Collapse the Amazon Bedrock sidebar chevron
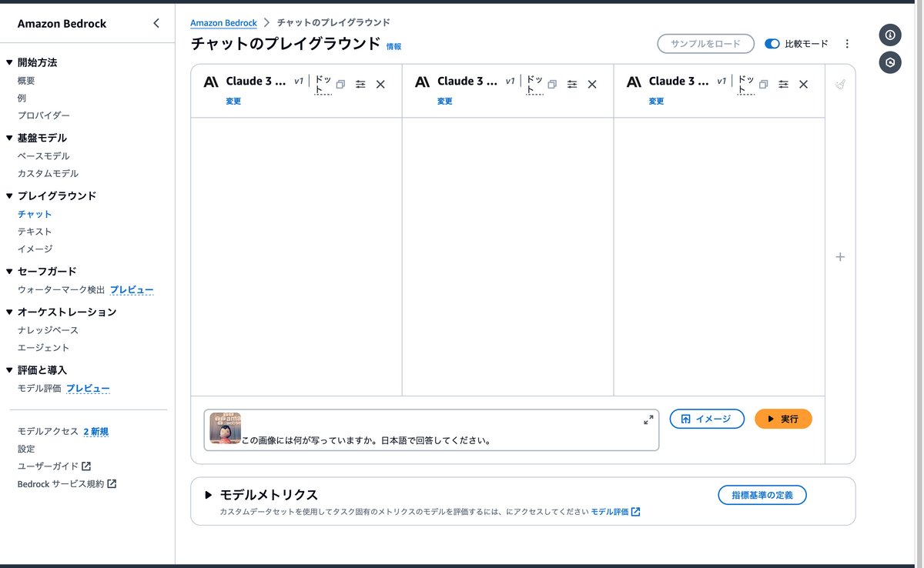This screenshot has width=924, height=568. point(156,23)
